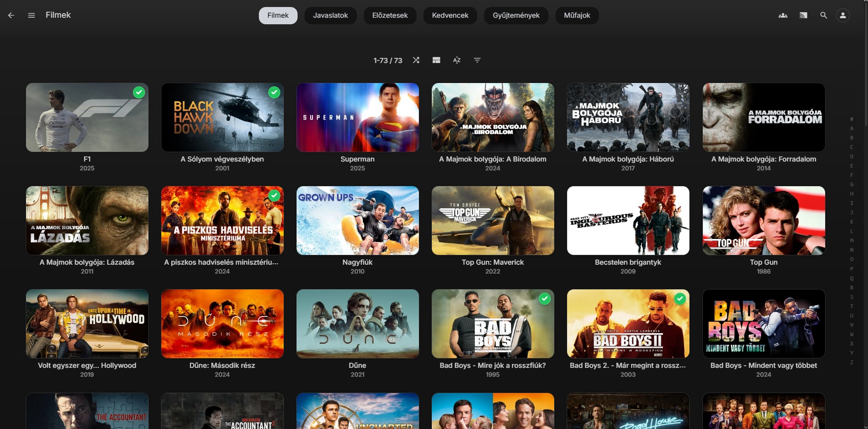Click the title A Sólyom végveszélyben
Image resolution: width=868 pixels, height=429 pixels.
pos(222,159)
